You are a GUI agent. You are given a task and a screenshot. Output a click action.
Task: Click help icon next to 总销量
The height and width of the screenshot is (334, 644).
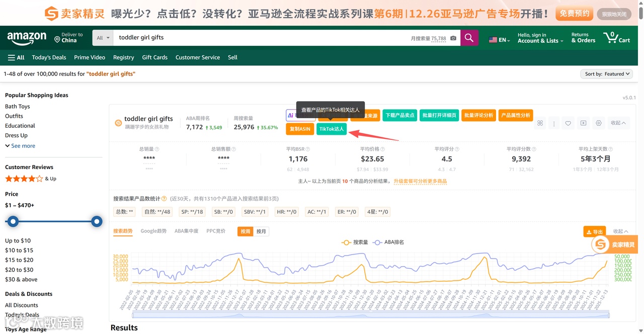157,149
